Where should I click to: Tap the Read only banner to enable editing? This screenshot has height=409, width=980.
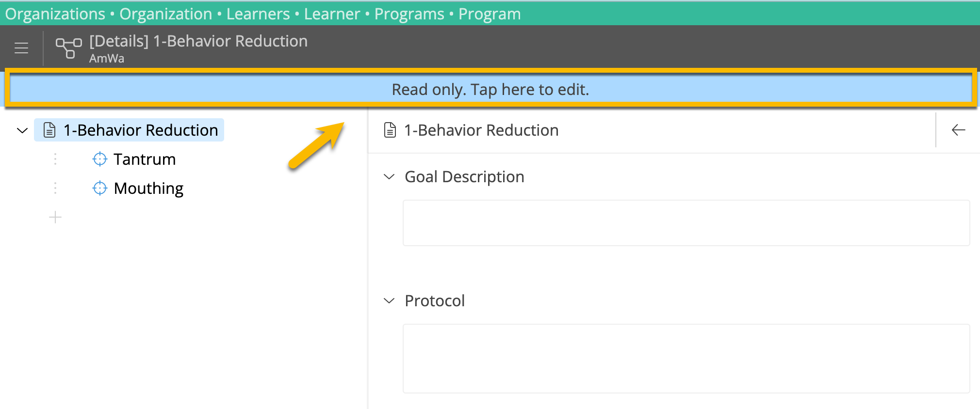(x=490, y=89)
